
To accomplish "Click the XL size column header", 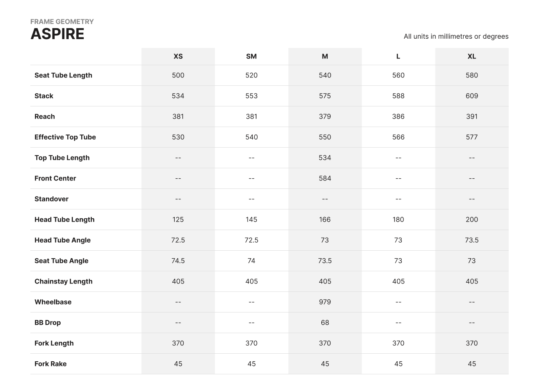I will (x=472, y=56).
